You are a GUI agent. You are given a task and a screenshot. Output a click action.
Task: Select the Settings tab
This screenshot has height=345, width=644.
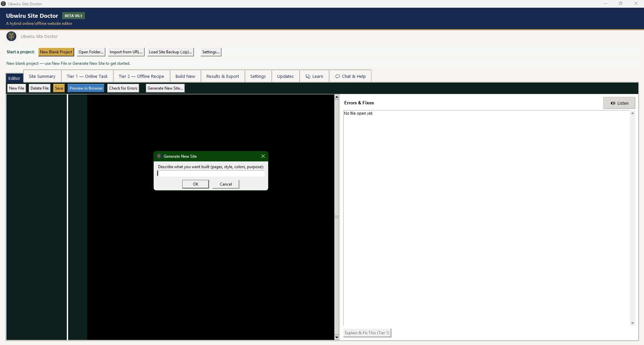pos(258,77)
